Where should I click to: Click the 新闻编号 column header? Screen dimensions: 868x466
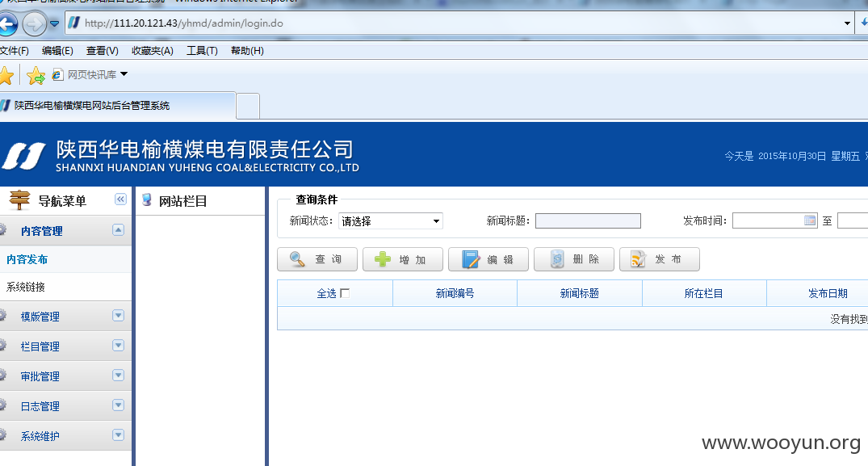click(455, 293)
